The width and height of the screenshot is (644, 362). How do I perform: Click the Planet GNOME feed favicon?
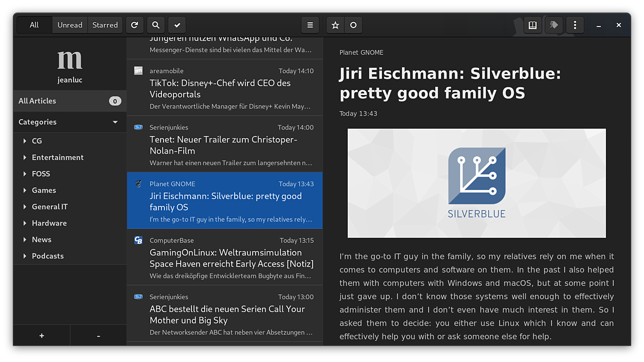(x=138, y=184)
